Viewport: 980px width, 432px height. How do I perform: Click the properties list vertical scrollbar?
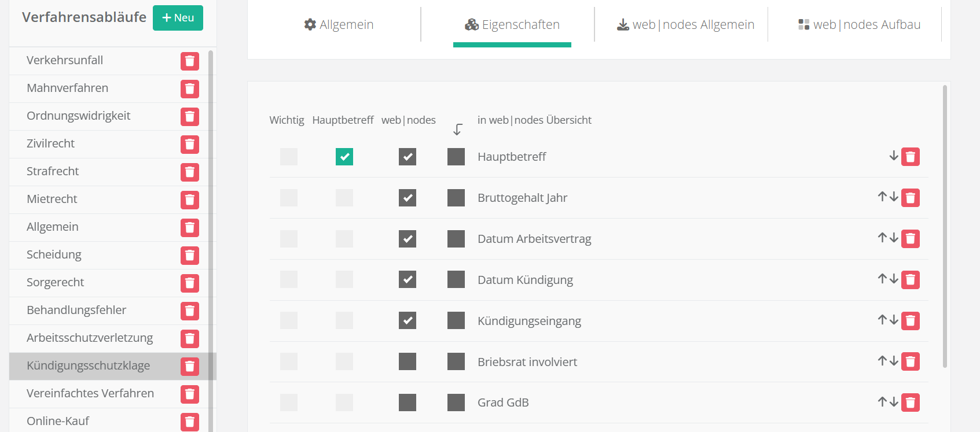click(x=945, y=226)
